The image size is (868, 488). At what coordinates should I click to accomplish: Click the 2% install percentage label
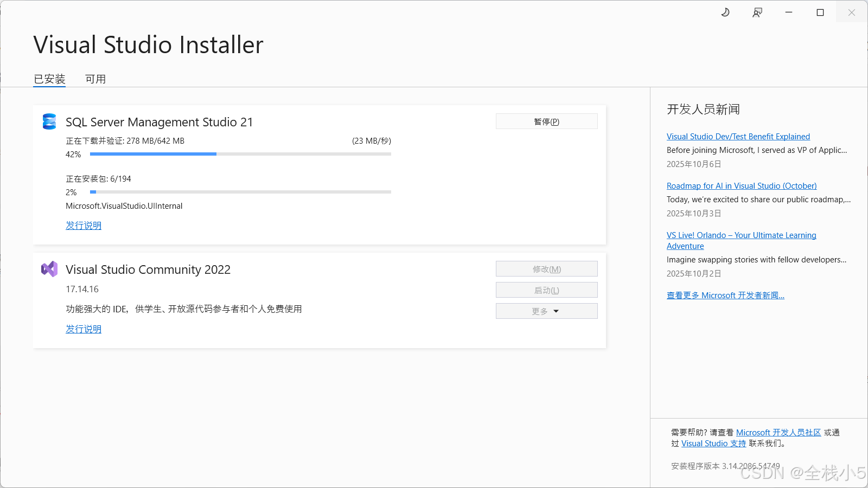point(71,192)
